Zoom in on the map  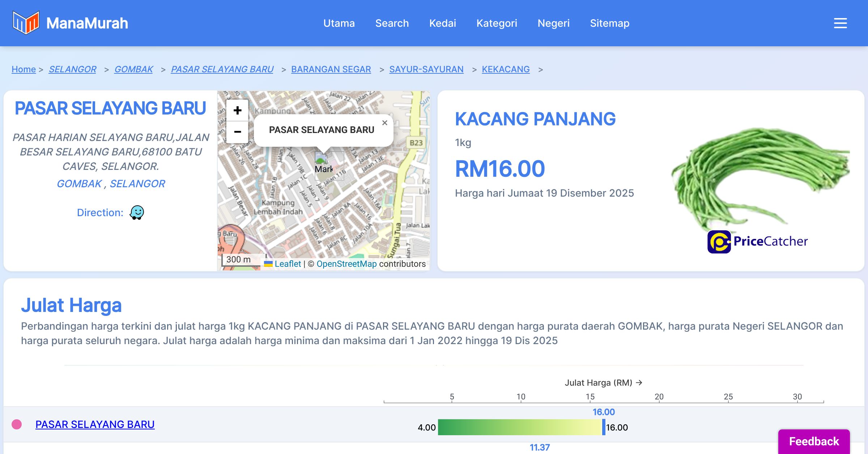pyautogui.click(x=237, y=110)
